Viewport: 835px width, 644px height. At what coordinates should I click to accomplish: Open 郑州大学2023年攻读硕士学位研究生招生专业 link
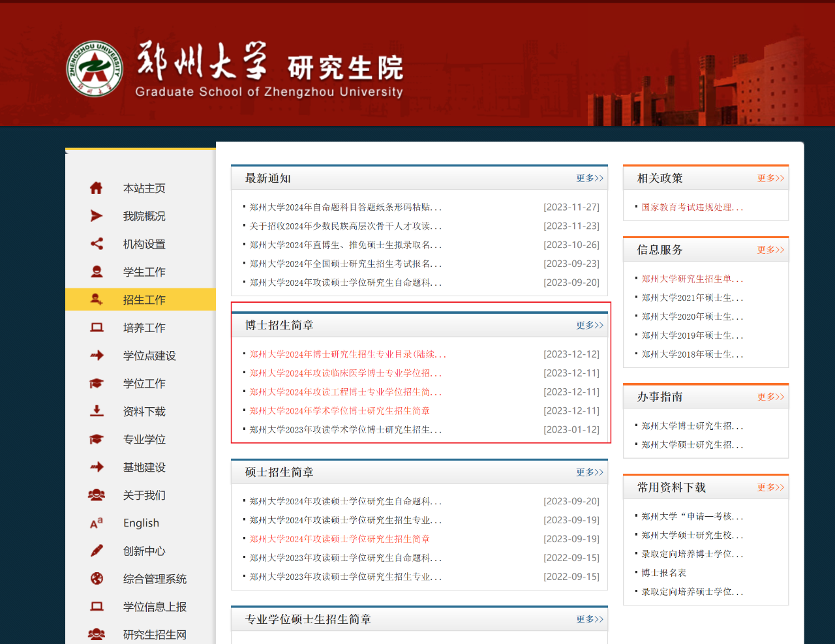pyautogui.click(x=346, y=577)
